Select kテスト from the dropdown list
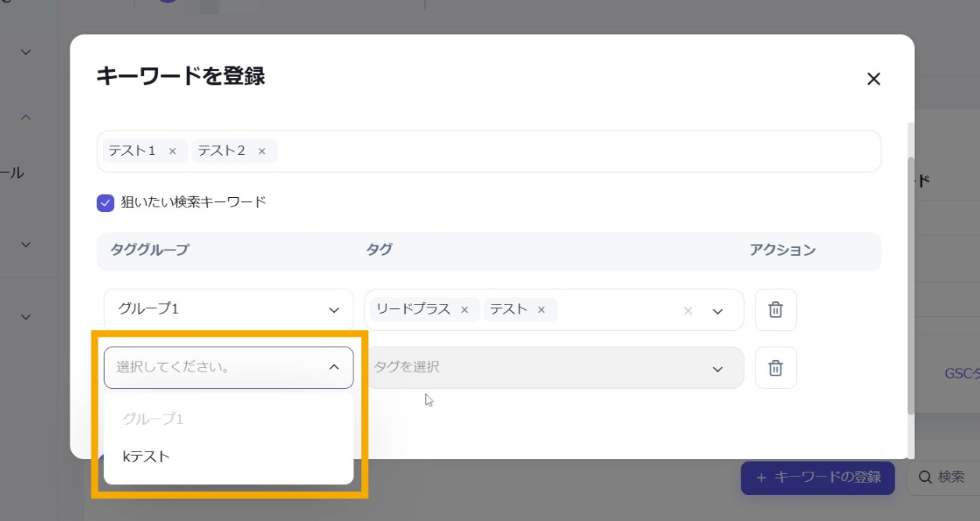The height and width of the screenshot is (521, 980). point(146,456)
